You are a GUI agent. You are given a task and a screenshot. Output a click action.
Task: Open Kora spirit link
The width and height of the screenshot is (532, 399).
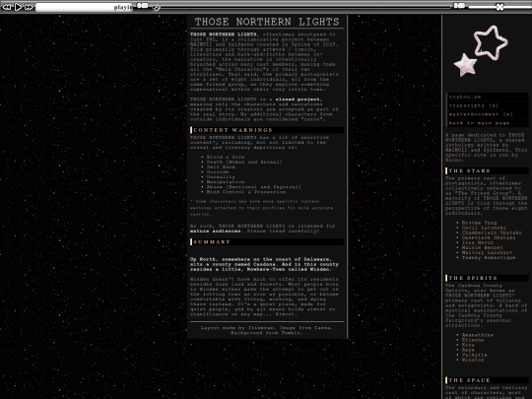[468, 345]
